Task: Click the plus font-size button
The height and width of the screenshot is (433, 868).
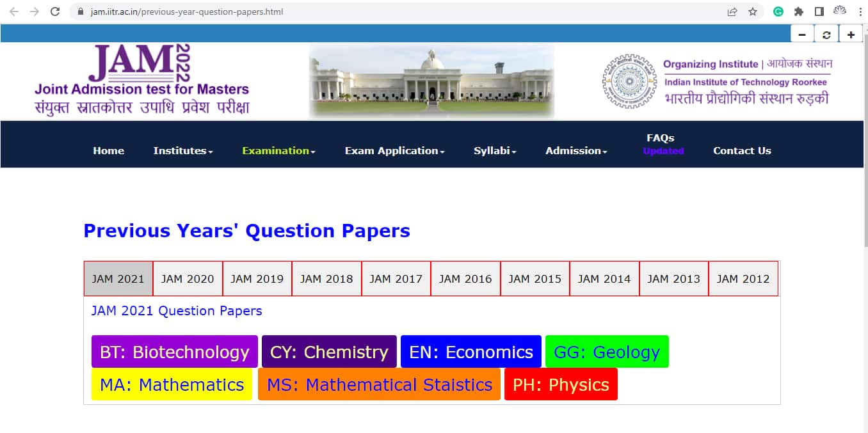Action: click(x=851, y=35)
